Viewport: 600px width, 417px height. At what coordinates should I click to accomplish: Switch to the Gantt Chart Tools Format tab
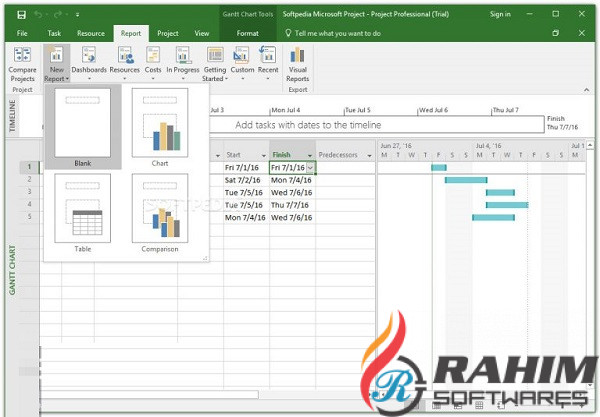click(248, 34)
